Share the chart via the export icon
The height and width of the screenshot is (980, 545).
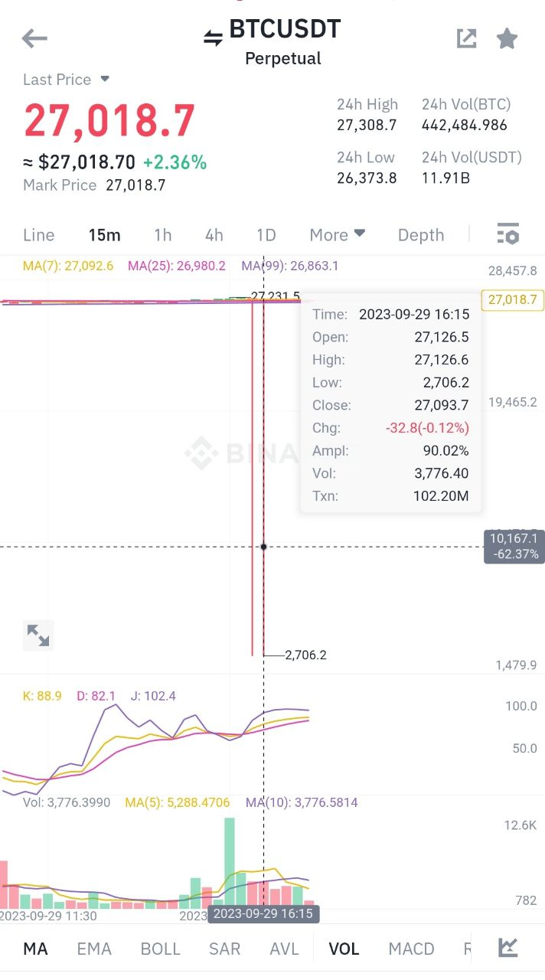click(466, 38)
